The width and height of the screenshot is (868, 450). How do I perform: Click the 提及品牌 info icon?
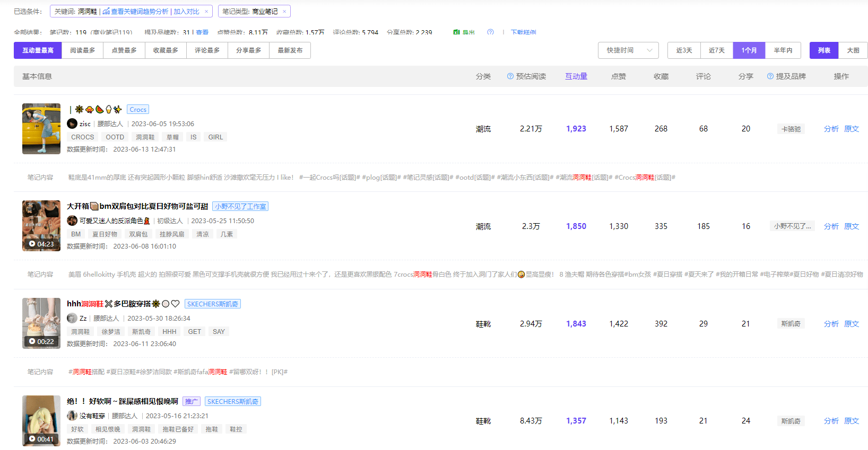click(x=770, y=76)
